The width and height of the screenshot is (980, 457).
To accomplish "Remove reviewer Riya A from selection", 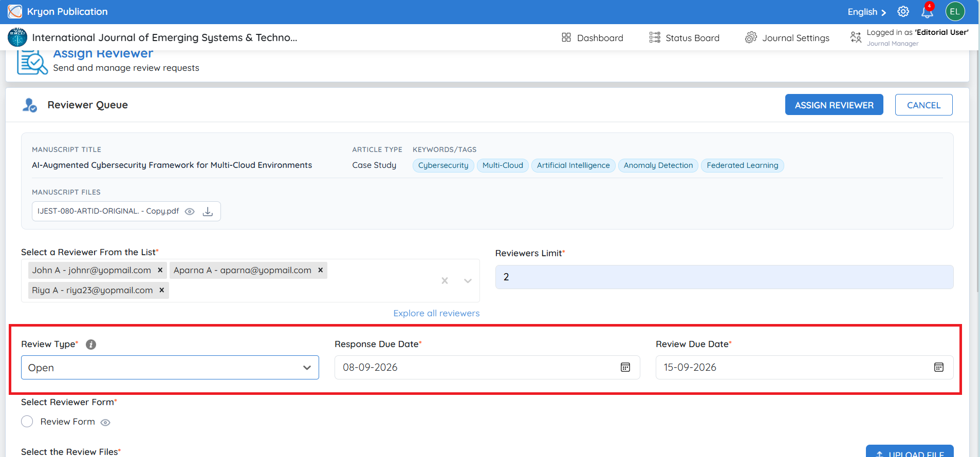I will pos(162,290).
